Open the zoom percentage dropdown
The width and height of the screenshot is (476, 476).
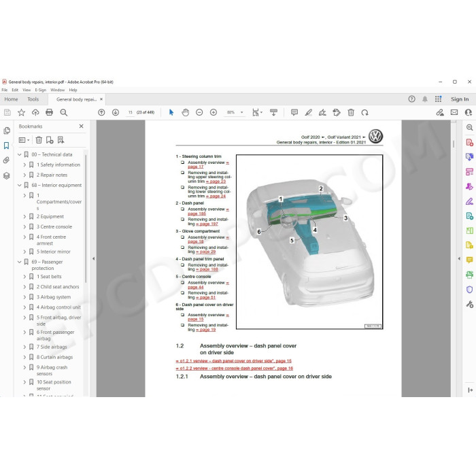[242, 113]
